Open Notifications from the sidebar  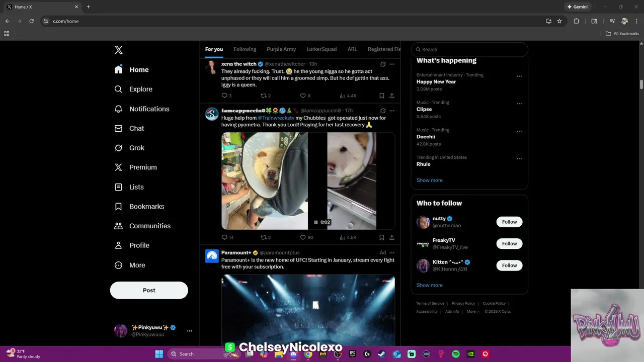click(142, 109)
